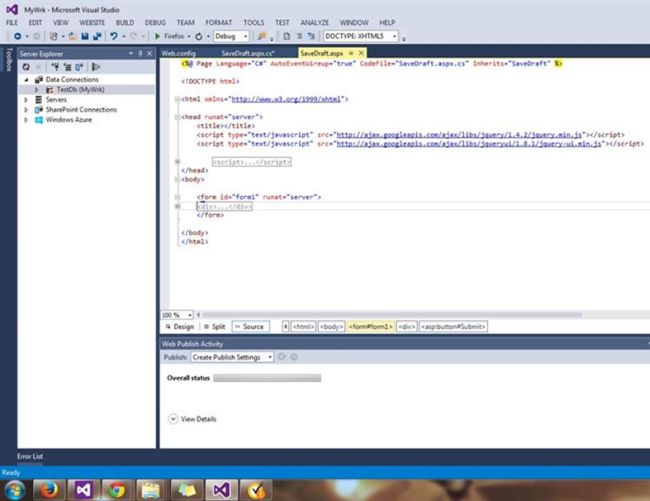Open the Create Publish Settings dropdown
This screenshot has width=650, height=501.
(232, 357)
